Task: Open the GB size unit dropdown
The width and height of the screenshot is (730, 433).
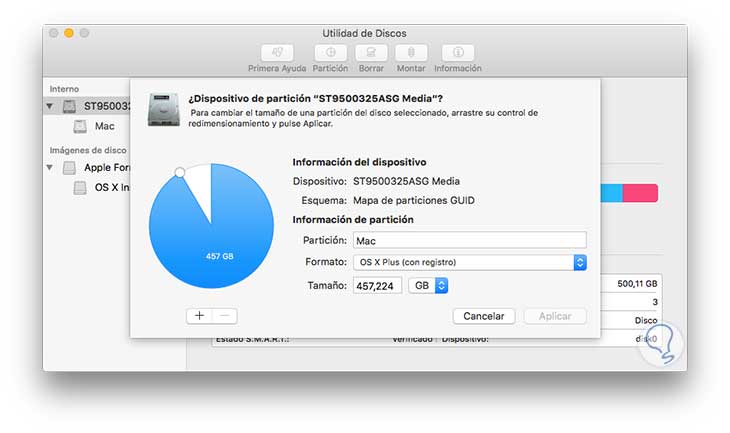Action: (x=428, y=285)
